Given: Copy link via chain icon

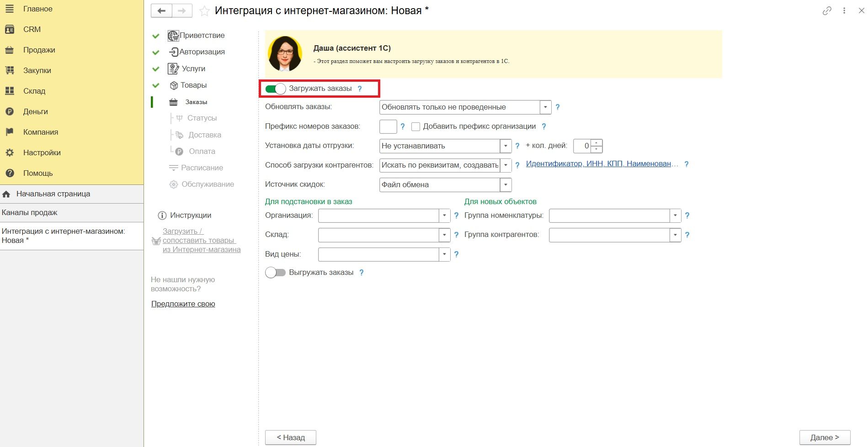Looking at the screenshot, I should (827, 11).
